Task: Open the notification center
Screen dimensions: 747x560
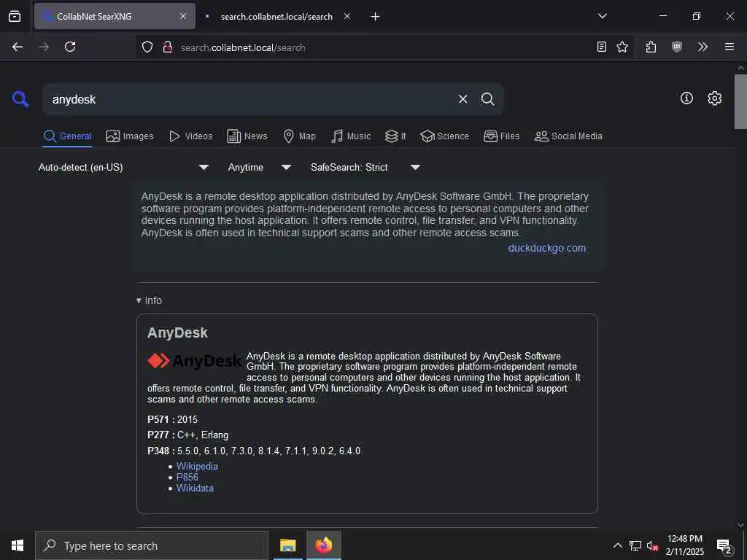Action: tap(724, 546)
